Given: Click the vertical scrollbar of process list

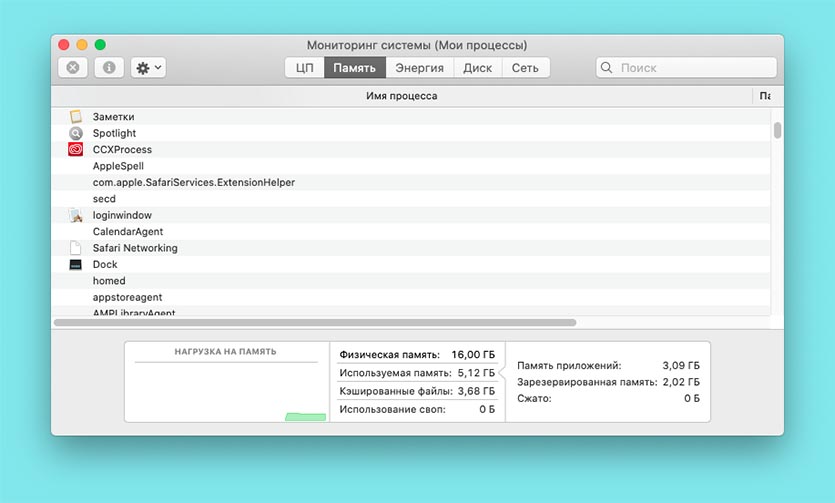Looking at the screenshot, I should 777,130.
